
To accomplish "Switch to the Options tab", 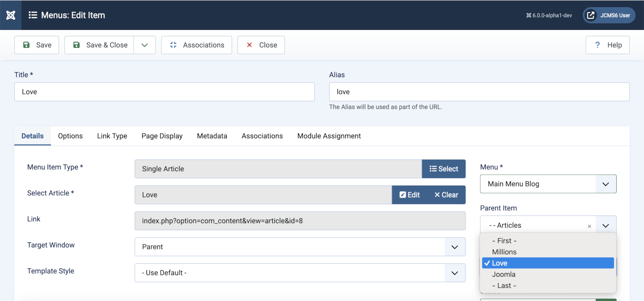I will tap(70, 136).
